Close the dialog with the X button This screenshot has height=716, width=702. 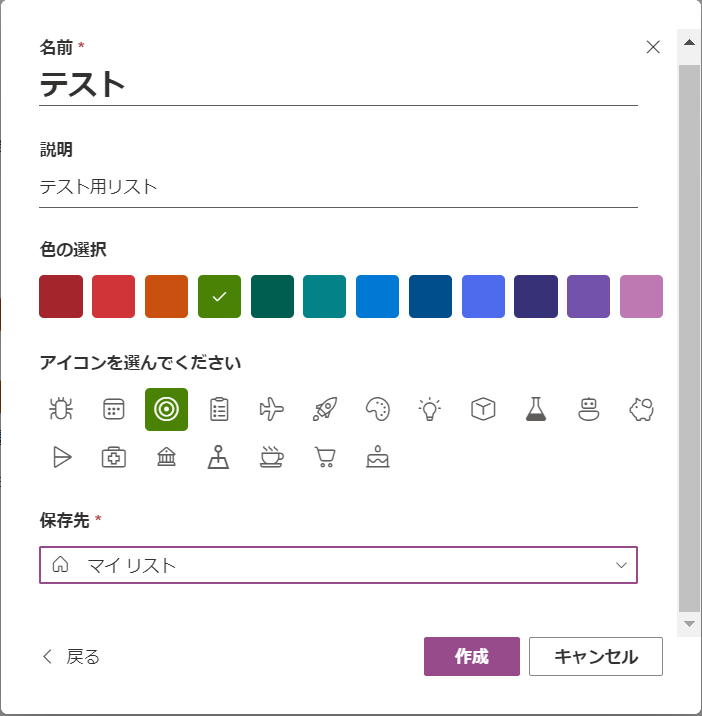point(653,47)
